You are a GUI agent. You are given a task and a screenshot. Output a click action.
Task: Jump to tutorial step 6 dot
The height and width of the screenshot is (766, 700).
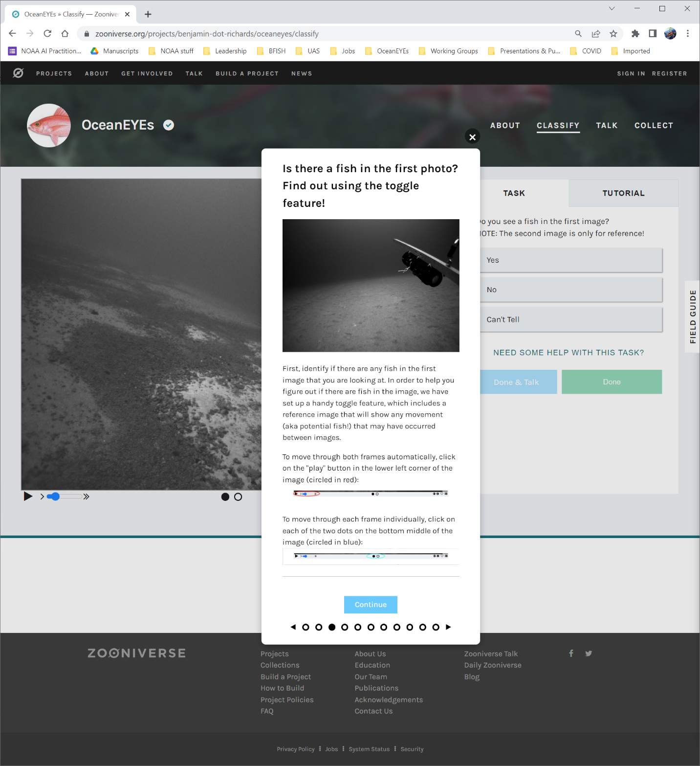[x=371, y=627]
